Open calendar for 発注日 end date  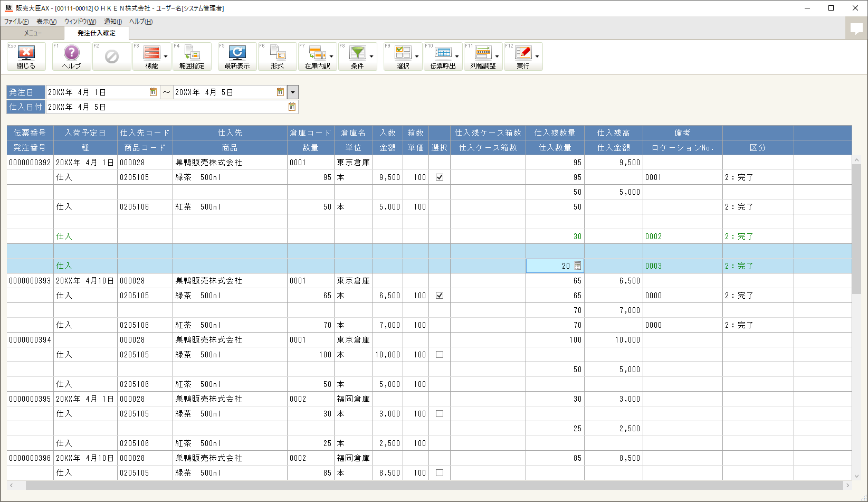280,92
